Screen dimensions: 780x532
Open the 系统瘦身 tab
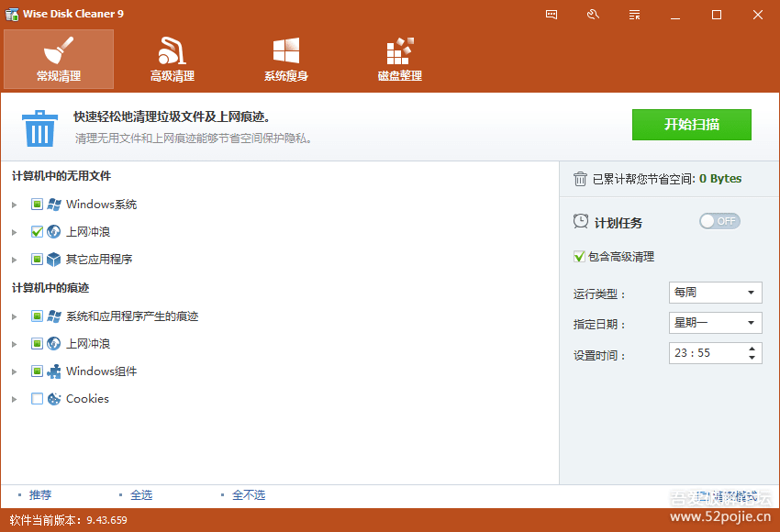(x=286, y=60)
